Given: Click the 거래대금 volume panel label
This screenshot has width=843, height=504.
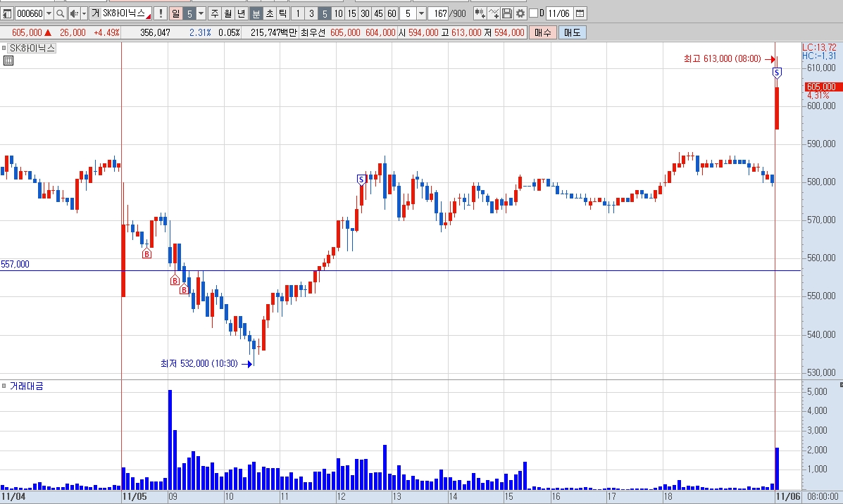Looking at the screenshot, I should click(26, 386).
